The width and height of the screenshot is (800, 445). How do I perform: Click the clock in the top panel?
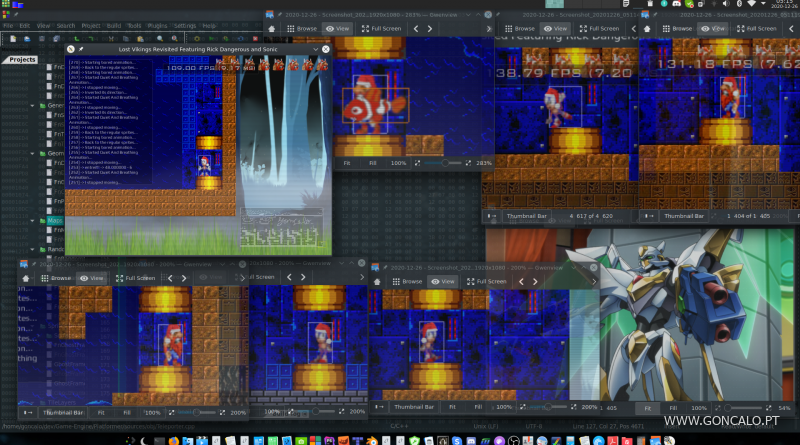pyautogui.click(x=784, y=5)
